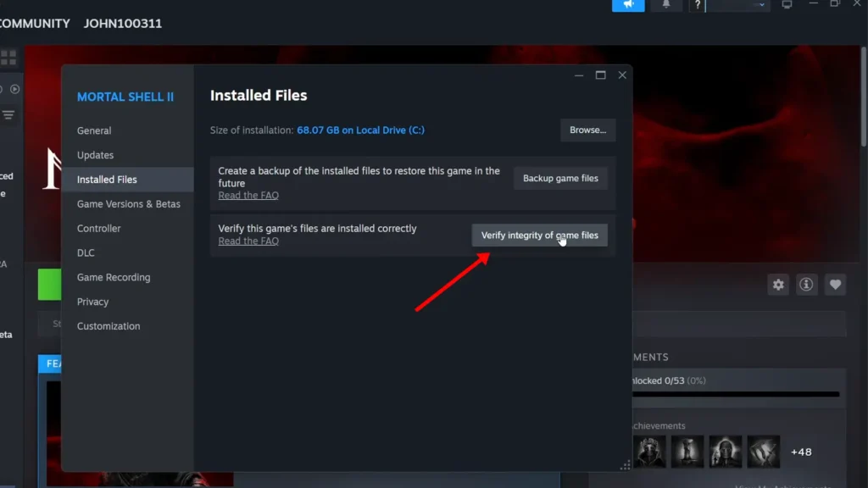
Task: Show game info icon
Action: click(x=807, y=285)
